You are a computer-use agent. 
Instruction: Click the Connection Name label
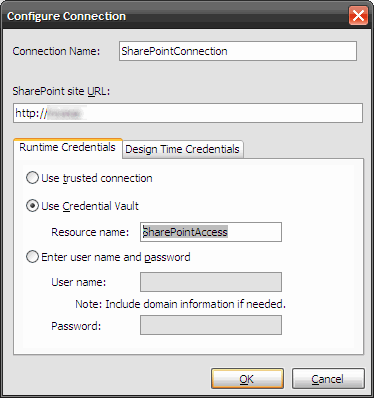pyautogui.click(x=56, y=51)
